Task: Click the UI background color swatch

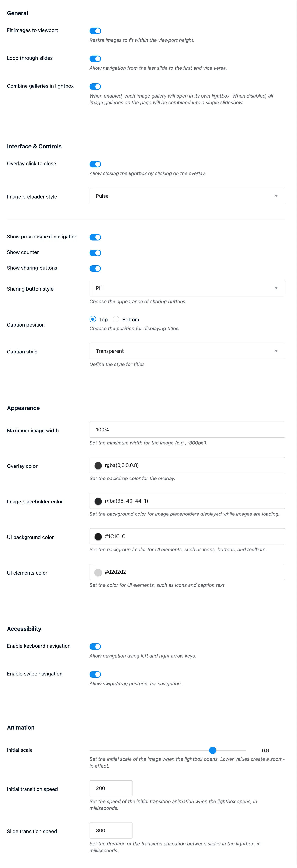Action: point(98,536)
